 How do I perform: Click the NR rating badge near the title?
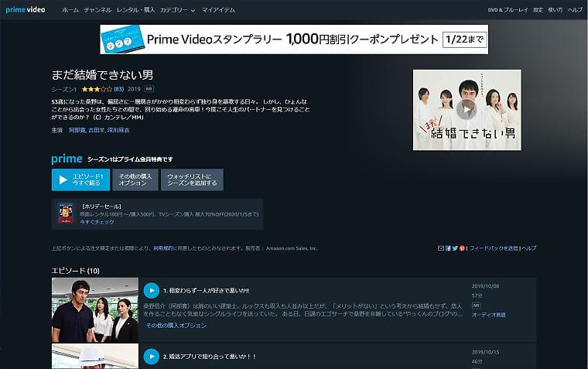(149, 89)
